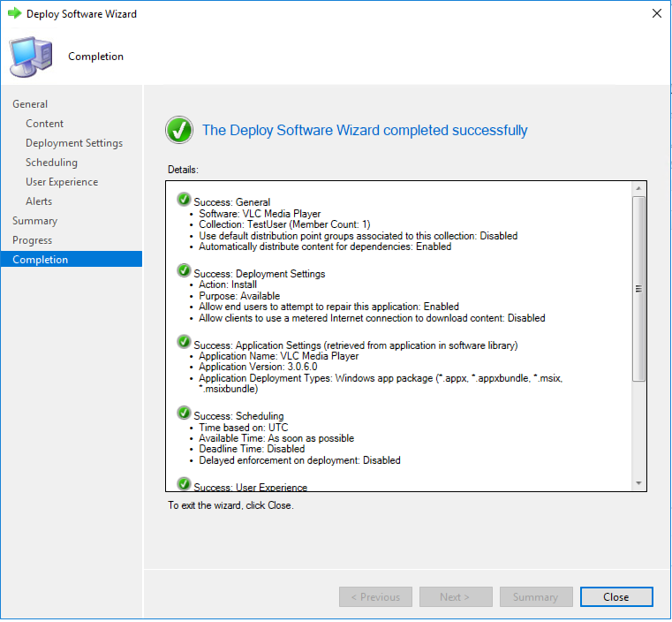Click 'To exit the wizard, click Close.' text
Viewport: 672px width, 622px height.
[230, 505]
